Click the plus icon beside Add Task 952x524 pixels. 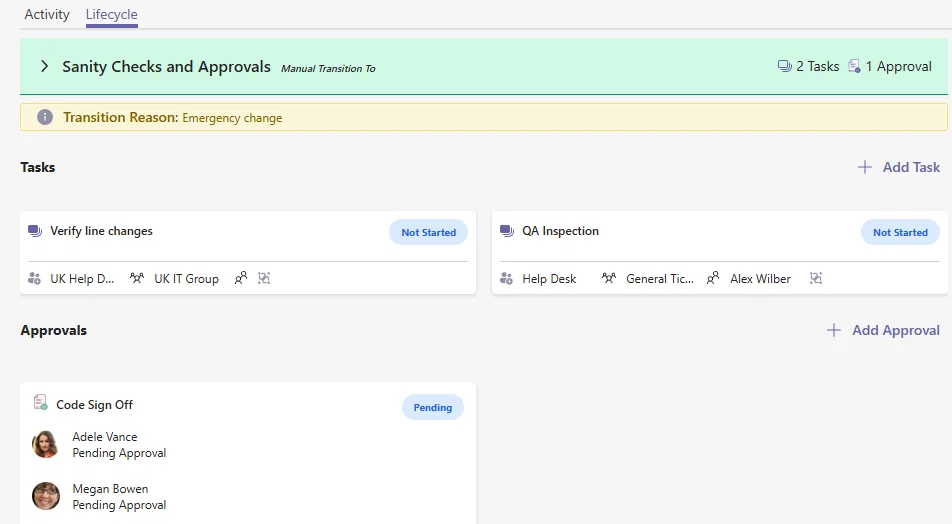pos(865,167)
